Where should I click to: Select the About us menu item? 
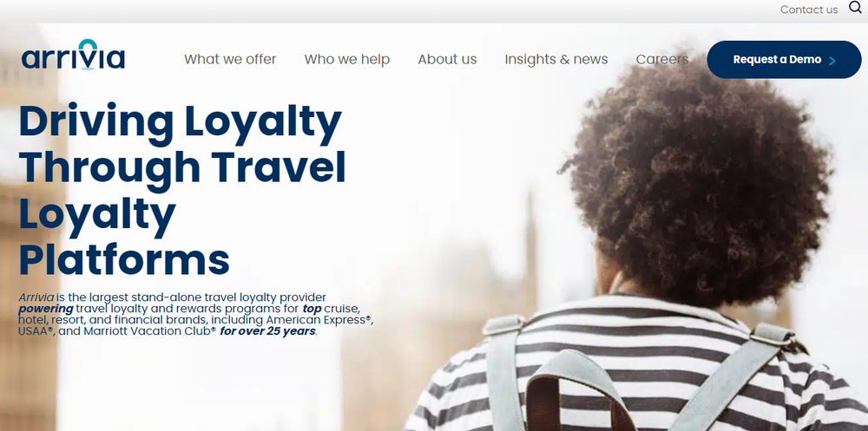point(447,59)
